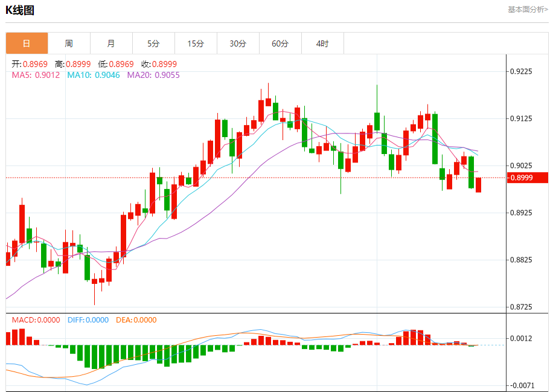This screenshot has width=553, height=392.
Task: Click the 0.9025 price axis label
Action: point(521,165)
